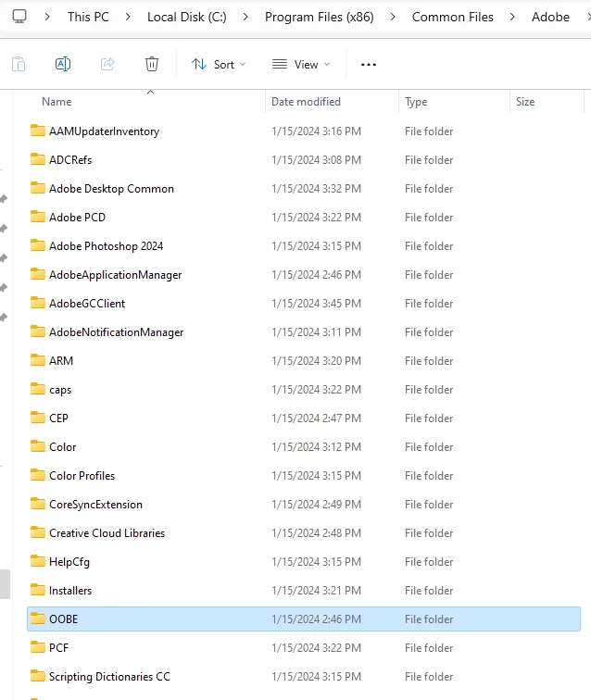Viewport: 591px width, 700px height.
Task: Select the AdobeApplicationManager folder icon
Action: click(x=38, y=274)
